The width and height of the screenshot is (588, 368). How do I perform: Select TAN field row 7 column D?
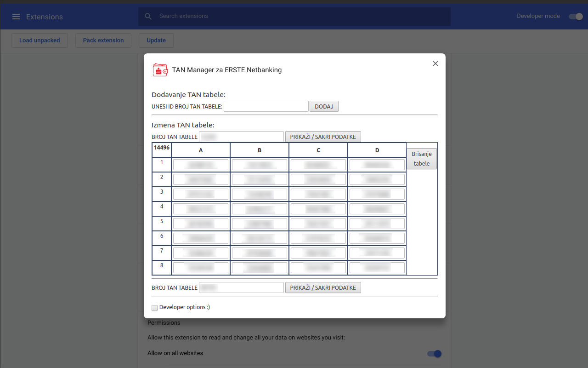click(377, 253)
